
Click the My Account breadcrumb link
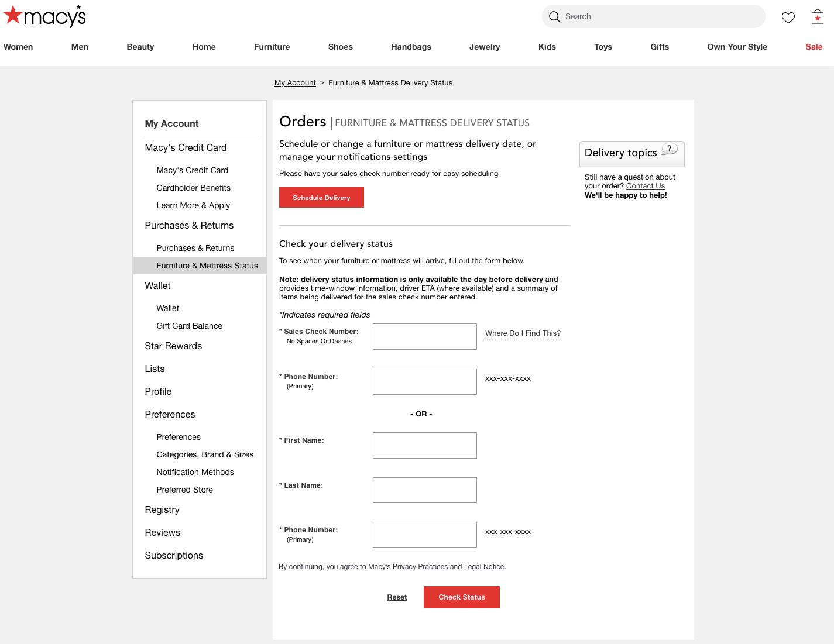295,83
